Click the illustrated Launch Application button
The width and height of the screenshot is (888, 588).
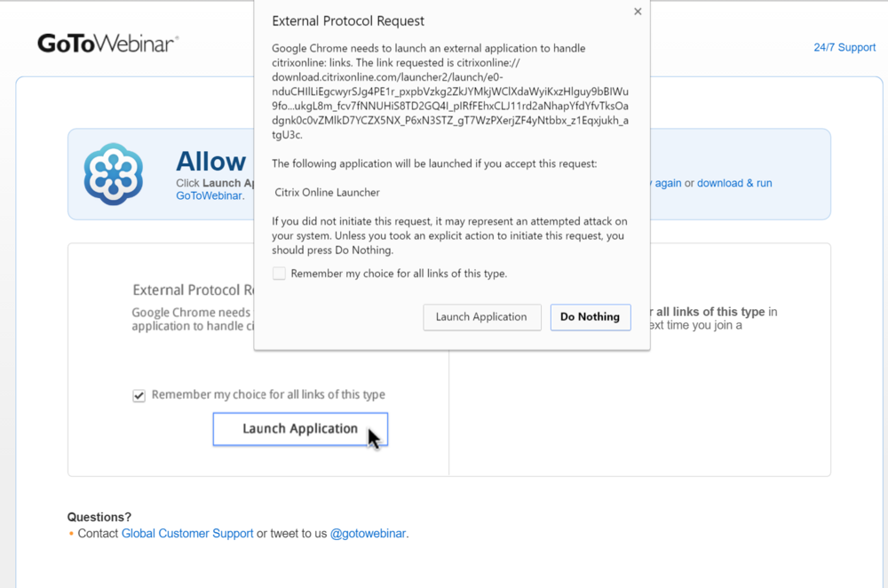click(300, 429)
